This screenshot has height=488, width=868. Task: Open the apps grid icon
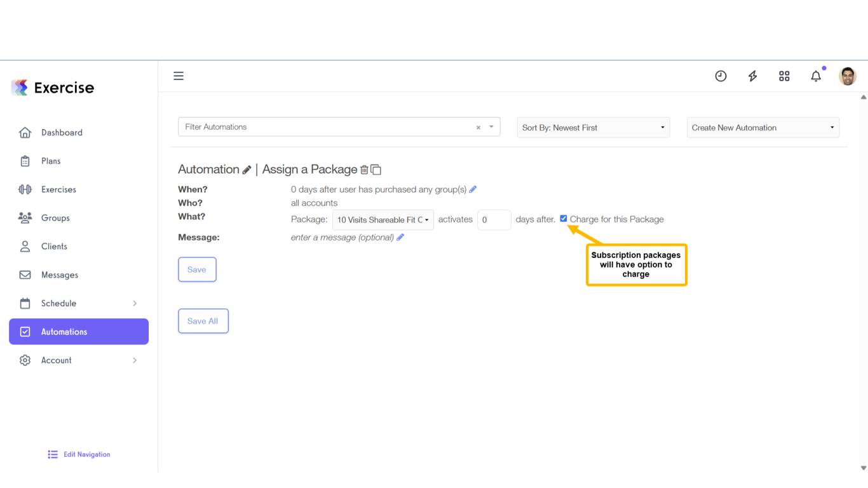tap(784, 76)
